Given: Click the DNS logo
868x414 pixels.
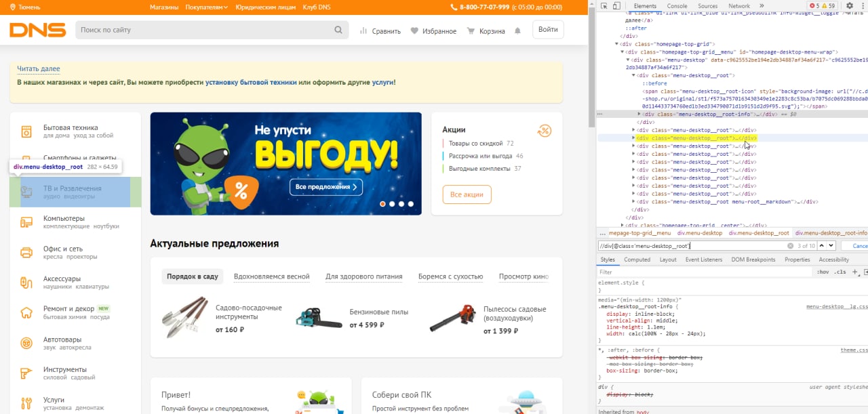Looking at the screenshot, I should coord(37,30).
